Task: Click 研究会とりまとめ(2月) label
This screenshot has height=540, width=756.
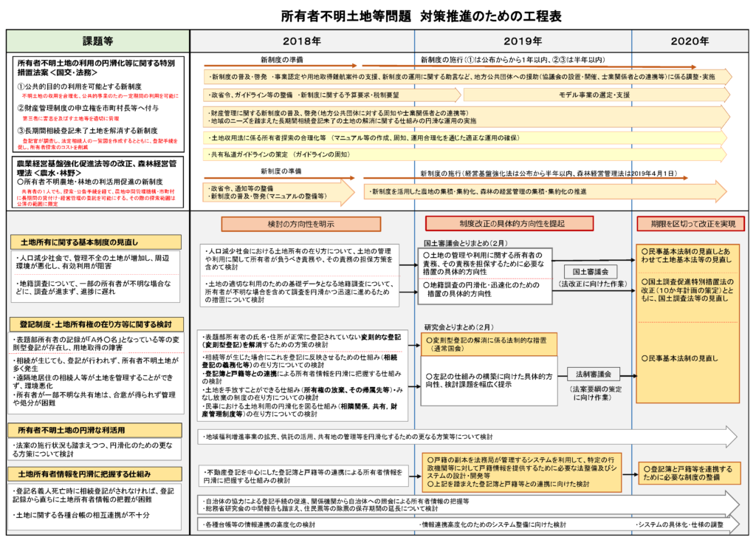Action: pos(458,327)
